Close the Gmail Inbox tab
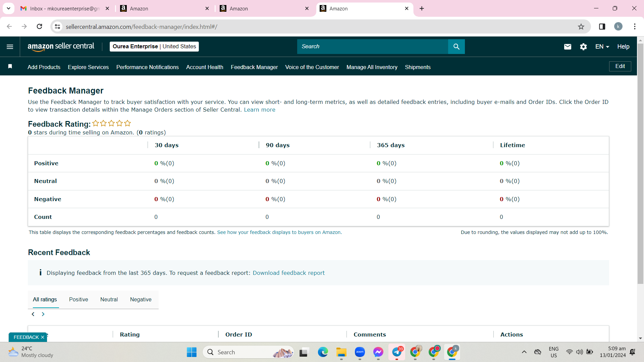This screenshot has height=362, width=644. click(107, 9)
